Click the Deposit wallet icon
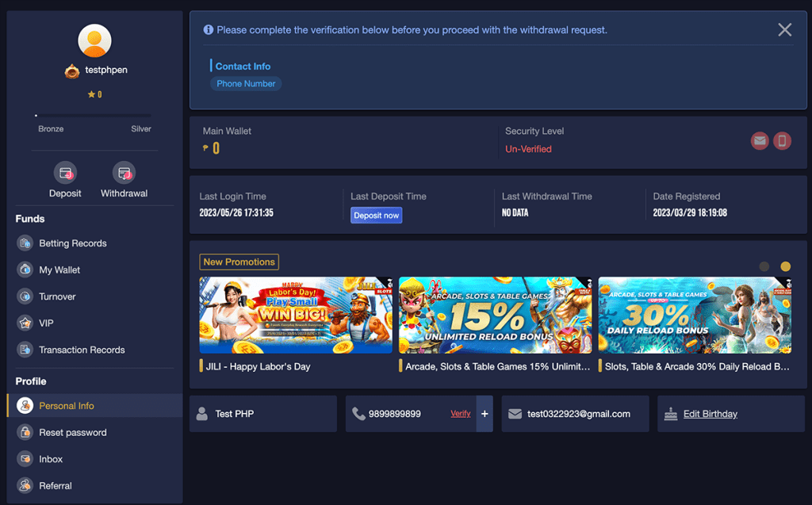This screenshot has height=505, width=812. (65, 173)
